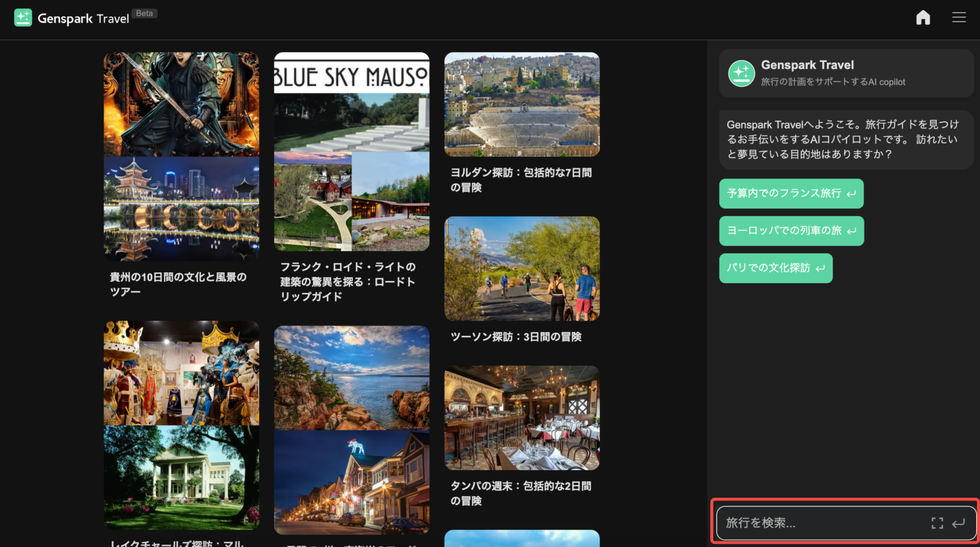This screenshot has height=547, width=980.
Task: Click the Genspark Travel sparkle logo
Action: coord(23,17)
